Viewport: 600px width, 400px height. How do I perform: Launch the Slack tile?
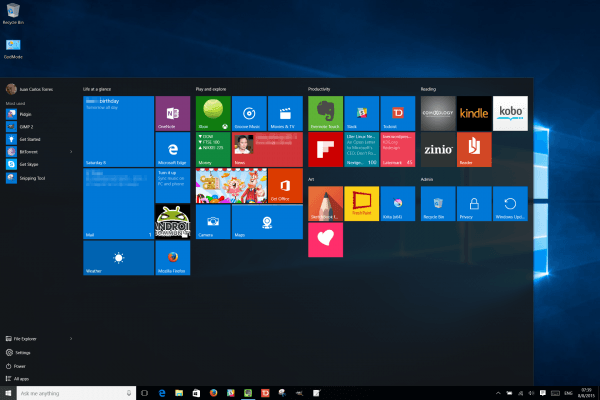click(362, 113)
